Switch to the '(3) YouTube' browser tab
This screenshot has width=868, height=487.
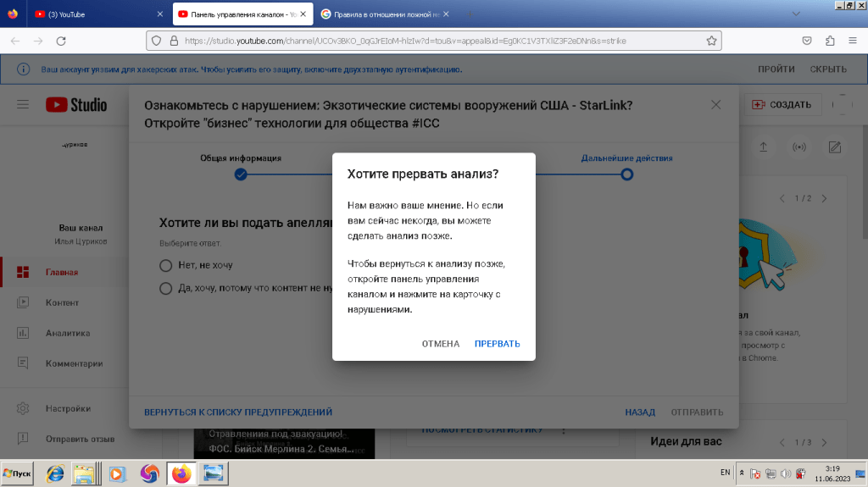point(95,14)
